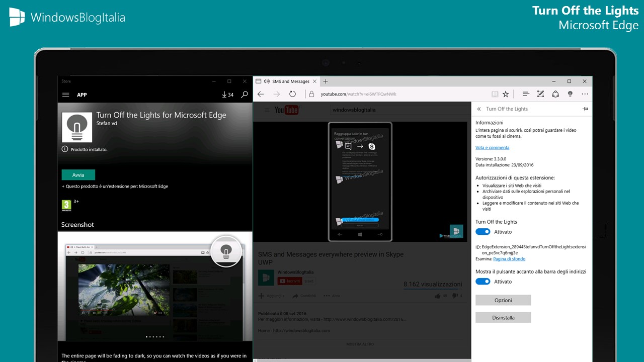Click the tab audio speaker icon
The image size is (644, 362).
pyautogui.click(x=267, y=81)
